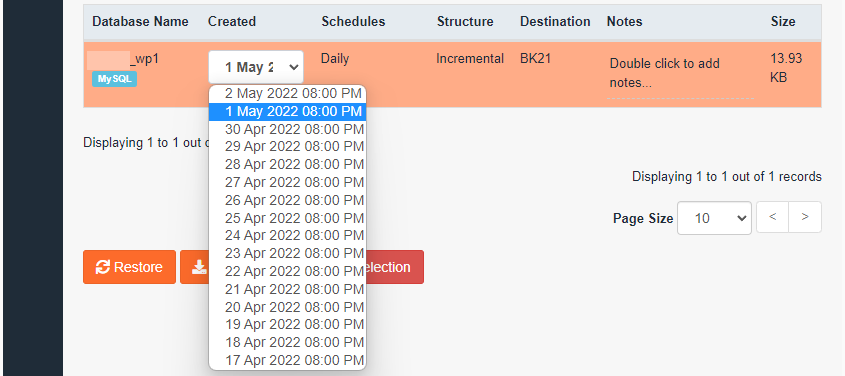The height and width of the screenshot is (376, 845).
Task: Select 2 May 2022 08:00 PM backup
Action: (x=288, y=93)
